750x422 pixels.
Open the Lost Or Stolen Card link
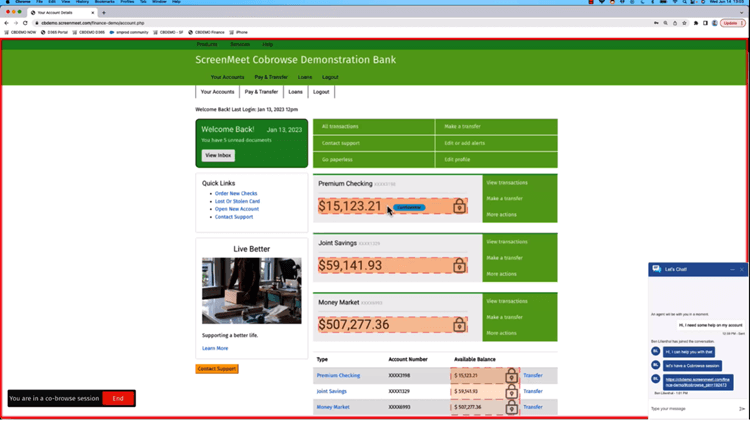(x=237, y=201)
